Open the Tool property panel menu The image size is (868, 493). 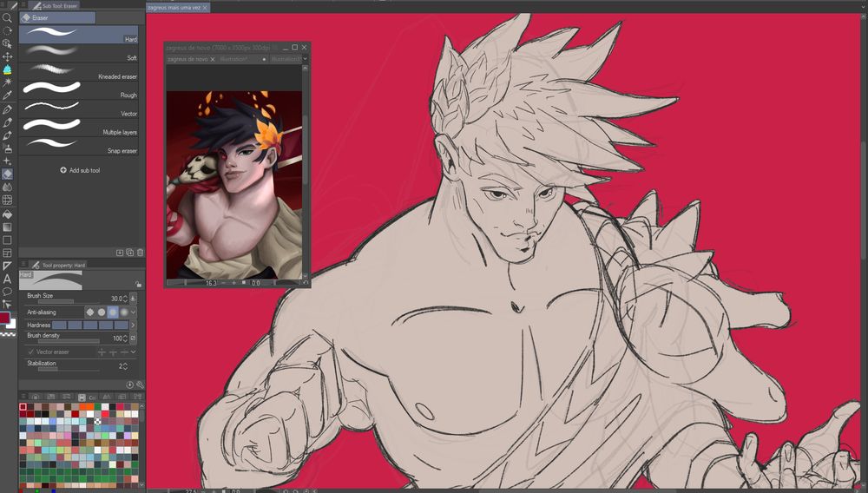[x=23, y=265]
